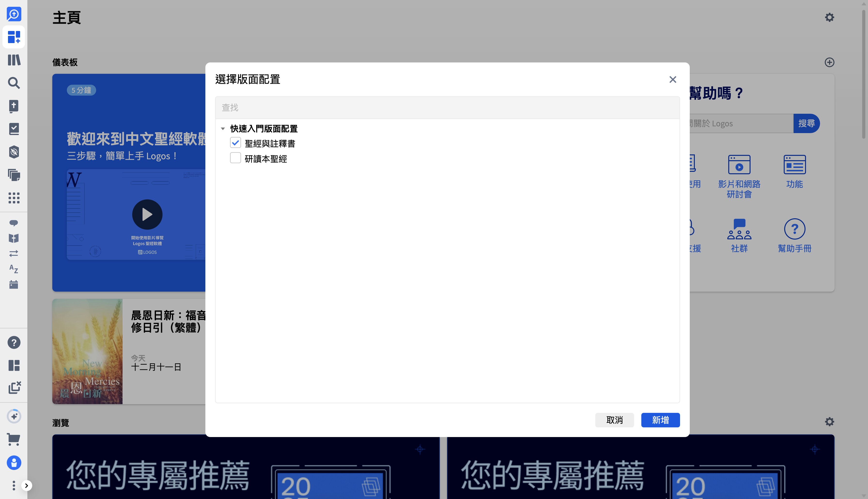This screenshot has width=868, height=499.
Task: Click the three-dot more options icon
Action: click(14, 485)
